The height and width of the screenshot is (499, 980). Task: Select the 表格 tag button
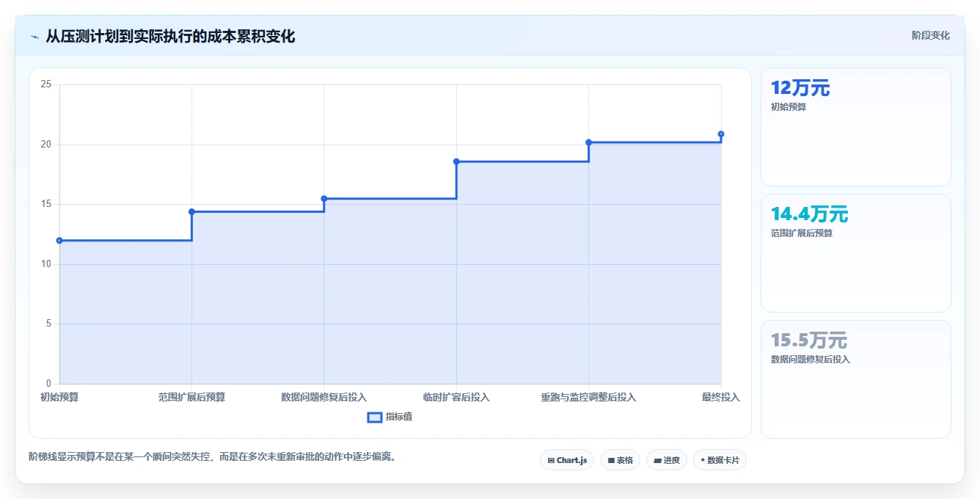(620, 460)
